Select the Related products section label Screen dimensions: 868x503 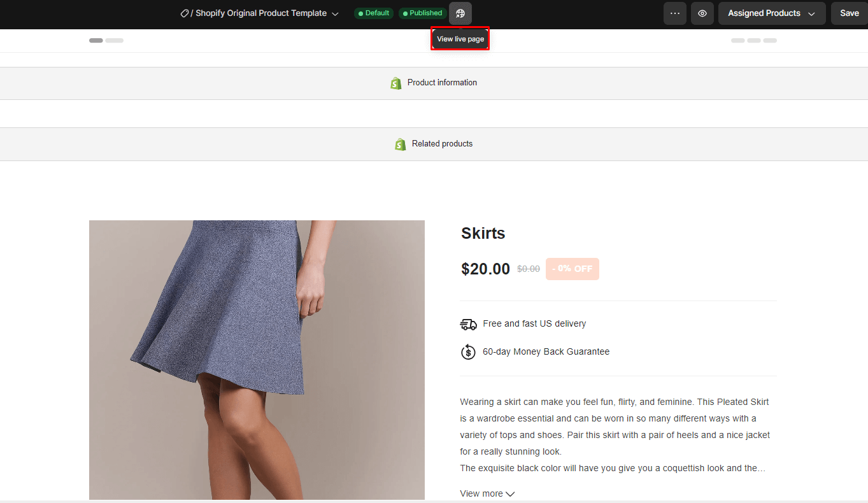442,143
